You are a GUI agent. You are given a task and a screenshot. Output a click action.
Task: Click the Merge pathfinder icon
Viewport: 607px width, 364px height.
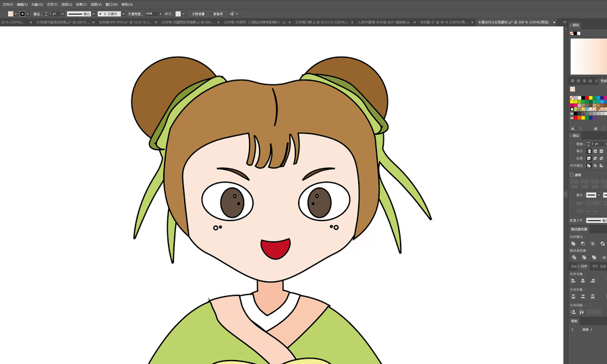(594, 257)
